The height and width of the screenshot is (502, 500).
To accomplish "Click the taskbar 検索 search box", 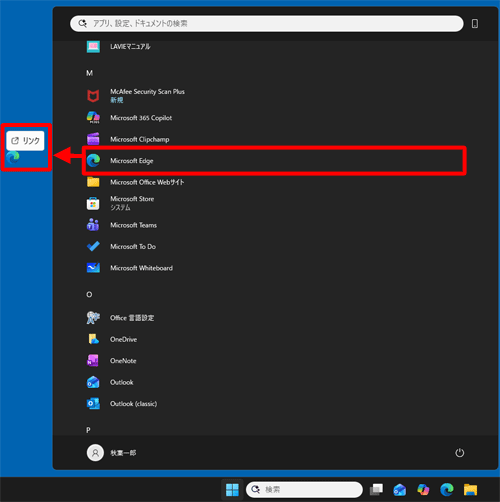I will (304, 490).
